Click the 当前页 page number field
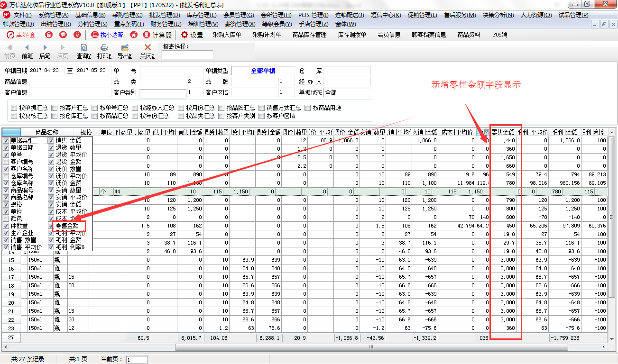Viewport: 618px width, 364px height. coord(137,360)
